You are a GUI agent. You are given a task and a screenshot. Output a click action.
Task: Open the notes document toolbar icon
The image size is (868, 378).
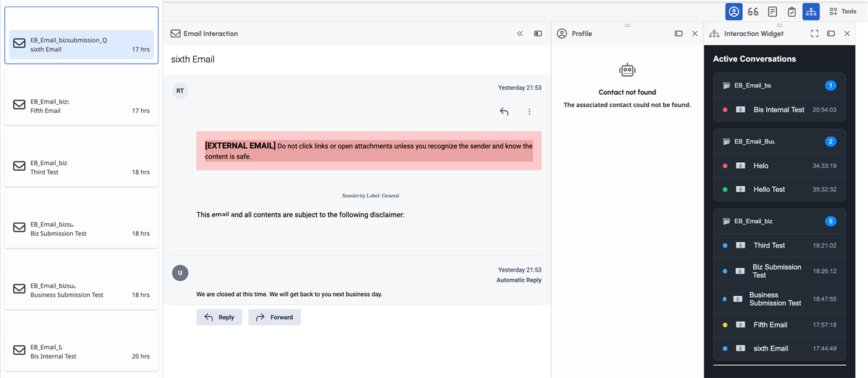click(x=773, y=12)
